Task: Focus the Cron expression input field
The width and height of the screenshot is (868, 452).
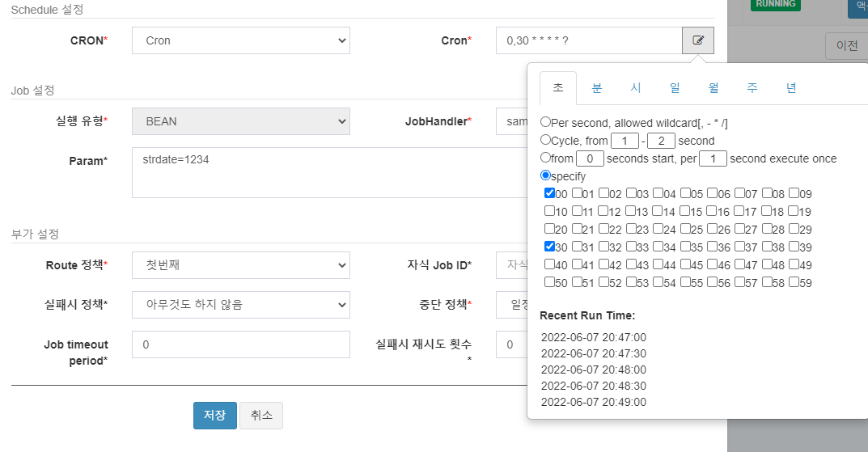Action: point(589,40)
